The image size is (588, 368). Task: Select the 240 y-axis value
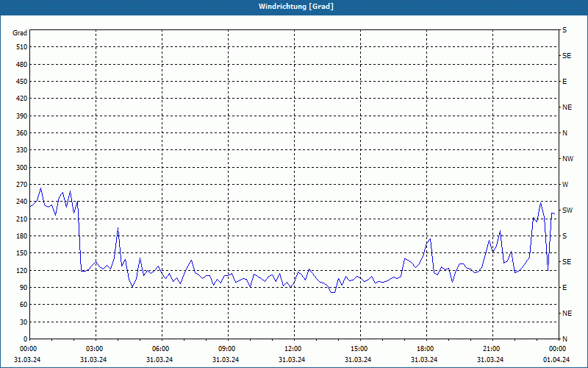22,202
